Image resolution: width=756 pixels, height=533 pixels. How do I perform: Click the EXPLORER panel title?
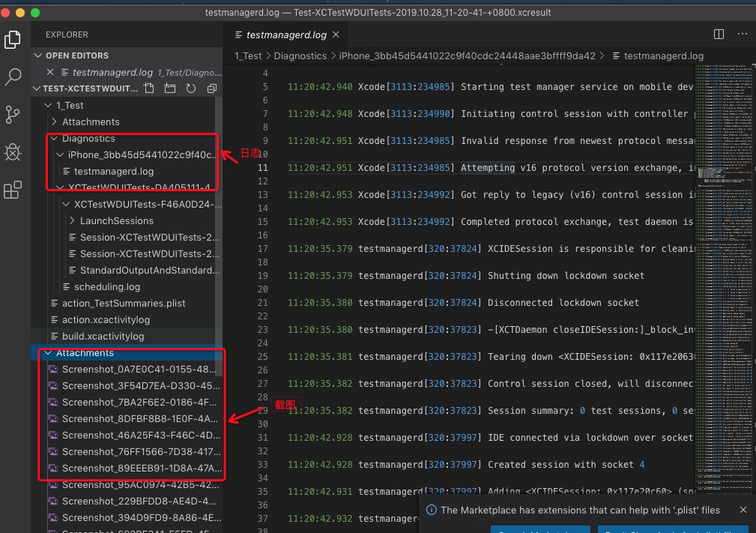[x=67, y=34]
